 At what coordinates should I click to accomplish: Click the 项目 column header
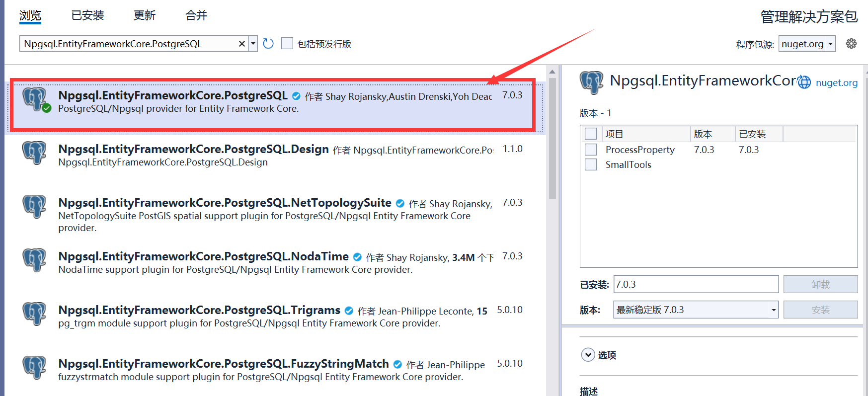point(646,134)
